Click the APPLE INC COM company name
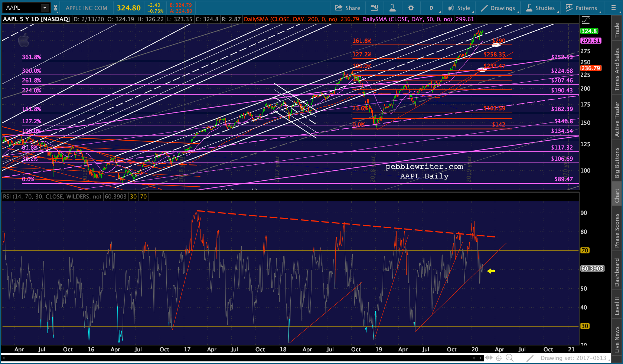 [87, 8]
